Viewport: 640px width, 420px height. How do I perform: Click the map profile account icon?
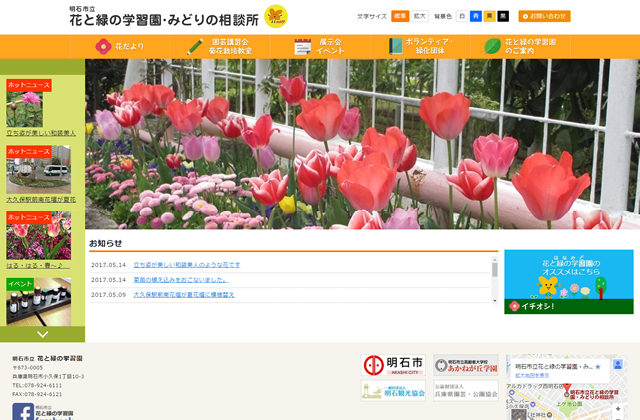[x=618, y=364]
